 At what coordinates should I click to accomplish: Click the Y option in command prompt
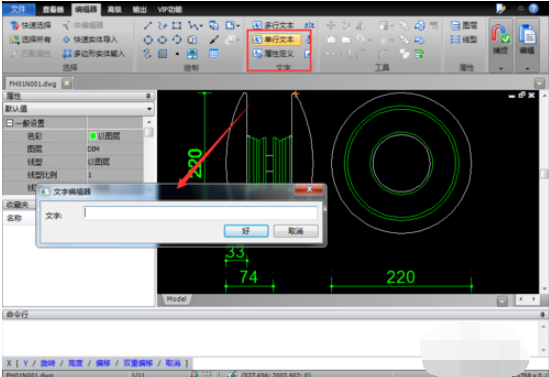click(26, 363)
